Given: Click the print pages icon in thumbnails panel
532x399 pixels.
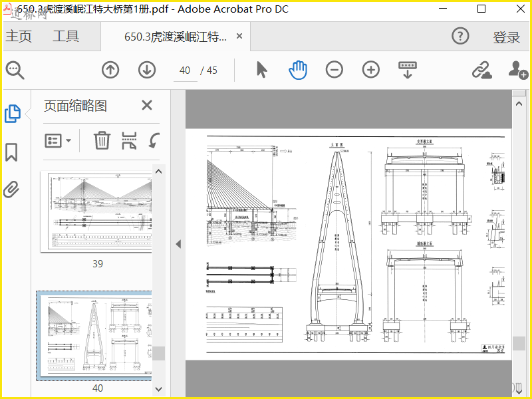Looking at the screenshot, I should click(129, 140).
